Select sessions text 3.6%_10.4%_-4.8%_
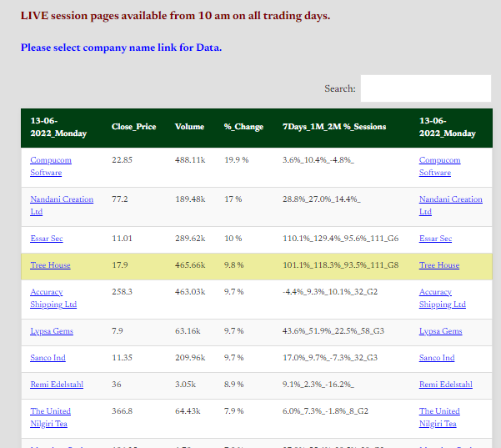 [x=318, y=160]
